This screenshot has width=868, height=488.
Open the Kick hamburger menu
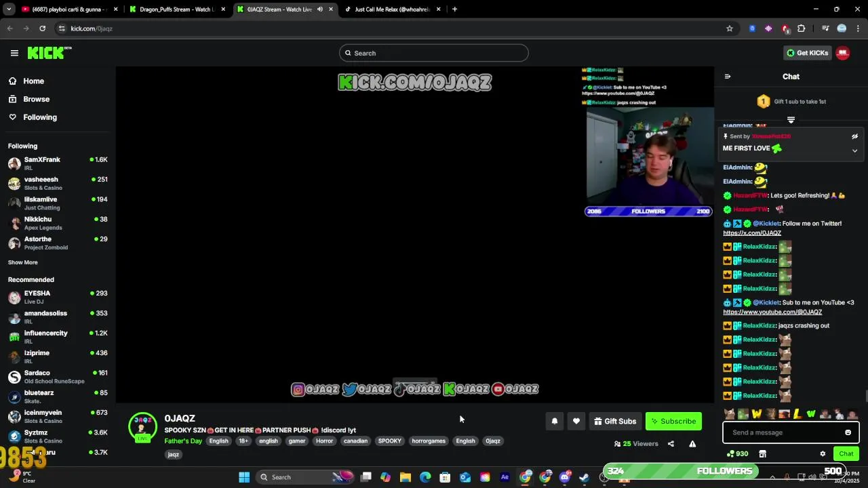[x=14, y=53]
